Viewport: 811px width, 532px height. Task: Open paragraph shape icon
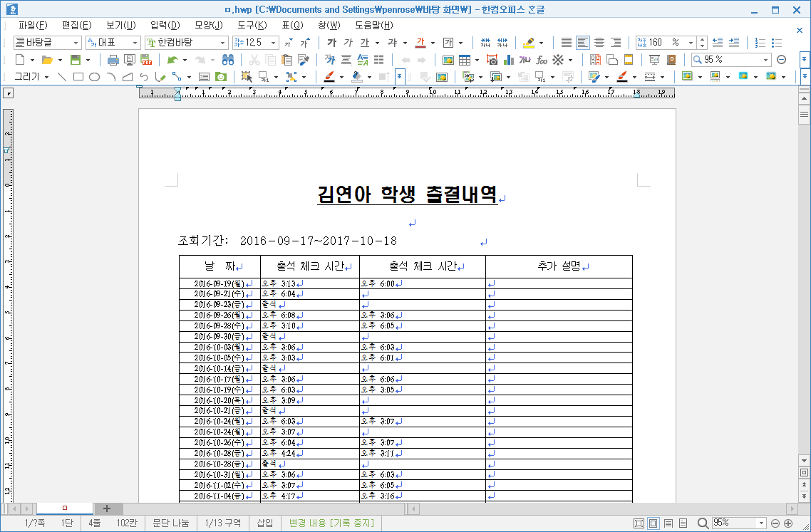[346, 60]
